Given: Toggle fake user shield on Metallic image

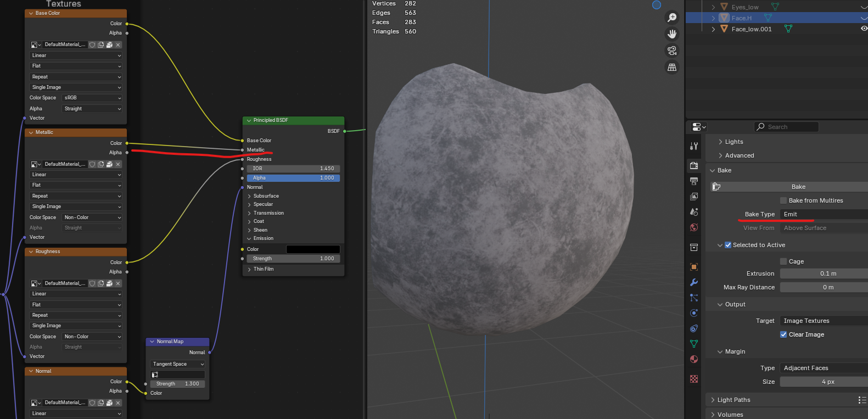Looking at the screenshot, I should coord(92,164).
